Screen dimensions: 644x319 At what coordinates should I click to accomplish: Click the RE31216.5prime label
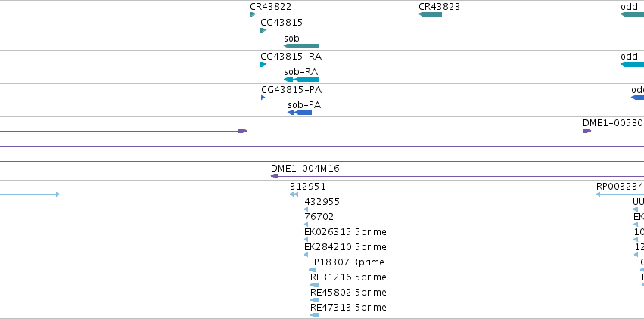click(348, 277)
